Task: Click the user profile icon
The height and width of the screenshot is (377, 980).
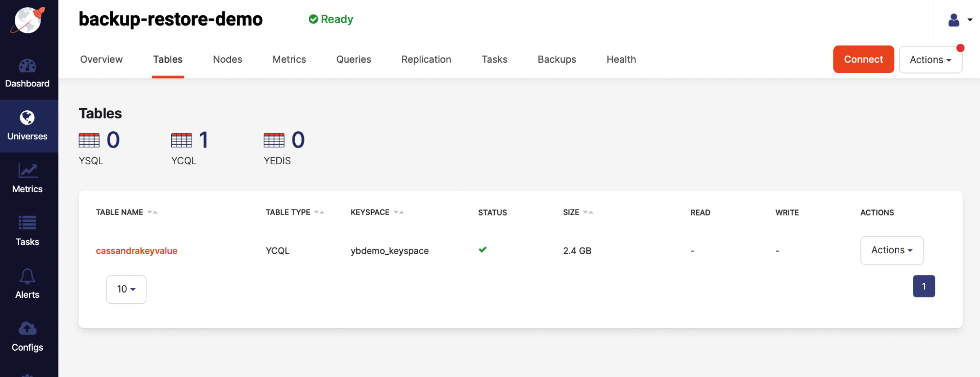Action: (x=953, y=20)
